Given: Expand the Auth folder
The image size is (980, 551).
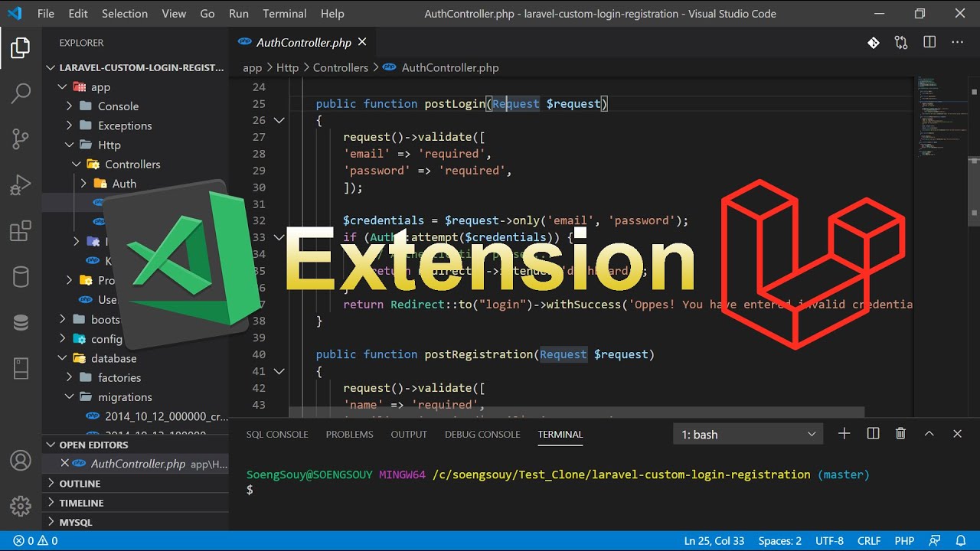Looking at the screenshot, I should point(83,184).
